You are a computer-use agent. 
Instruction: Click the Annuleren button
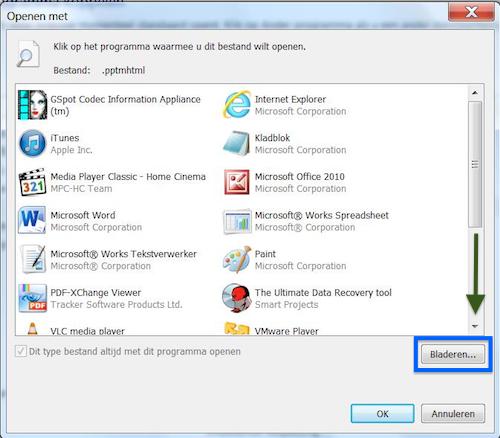pos(453,414)
